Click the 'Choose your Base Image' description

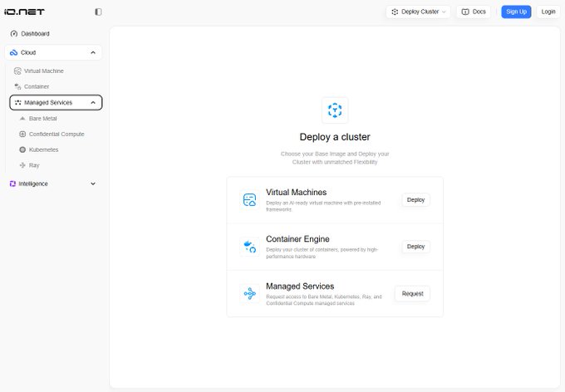click(335, 158)
